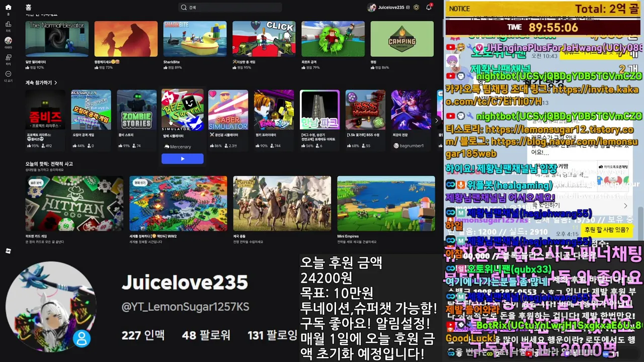Viewport: 644px width, 362px height.
Task: Click the Juicelove235 header avatar picture
Action: tap(372, 8)
